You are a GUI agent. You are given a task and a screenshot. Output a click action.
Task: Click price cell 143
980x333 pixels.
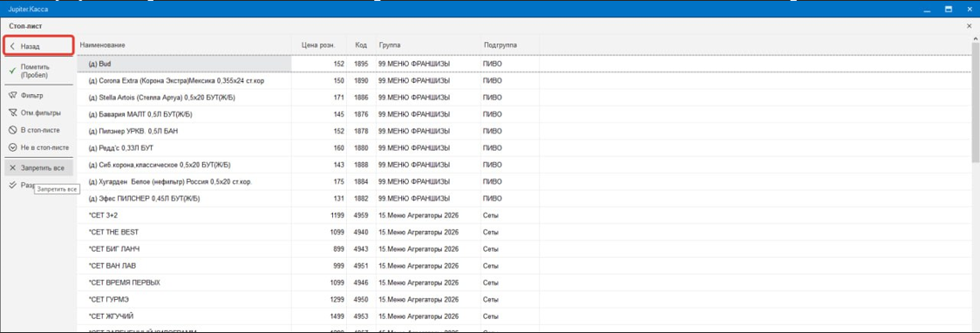[319, 165]
